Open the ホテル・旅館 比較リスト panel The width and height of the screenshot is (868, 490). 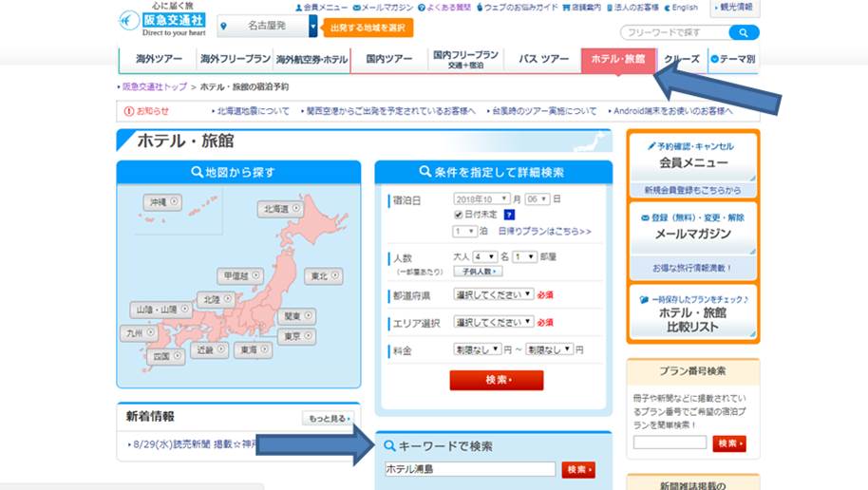(x=693, y=312)
